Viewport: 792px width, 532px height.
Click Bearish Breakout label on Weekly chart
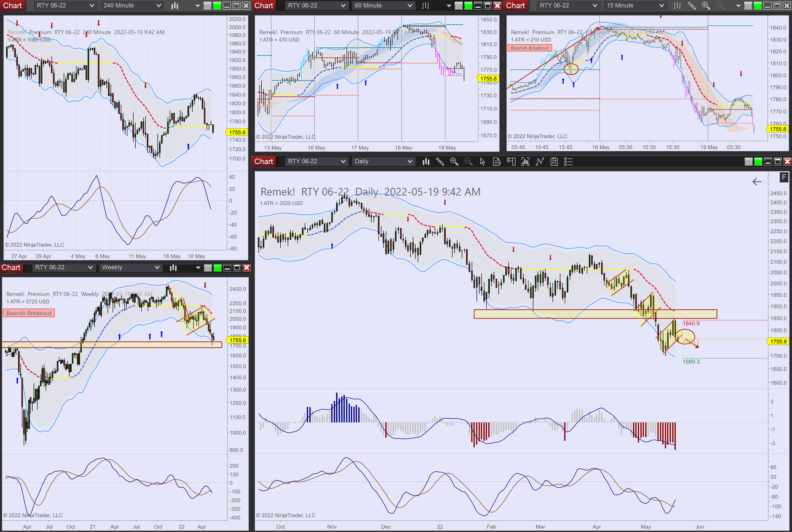(x=29, y=313)
